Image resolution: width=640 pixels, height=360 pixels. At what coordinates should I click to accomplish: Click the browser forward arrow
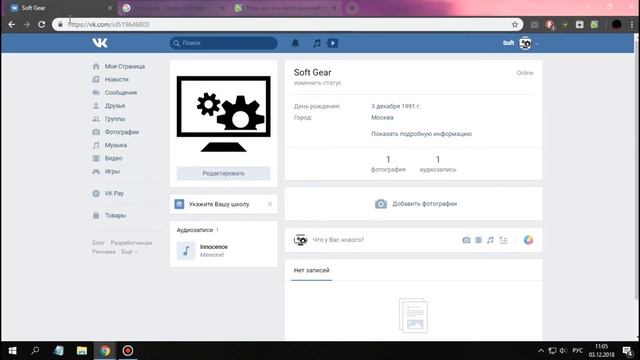click(27, 24)
